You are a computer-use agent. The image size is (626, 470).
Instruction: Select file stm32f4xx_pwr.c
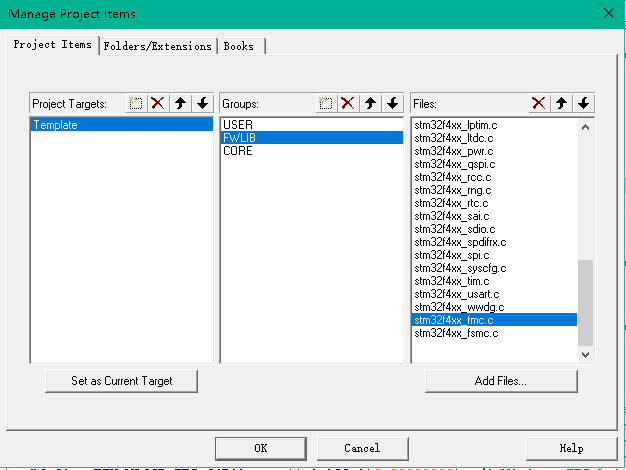[x=494, y=151]
